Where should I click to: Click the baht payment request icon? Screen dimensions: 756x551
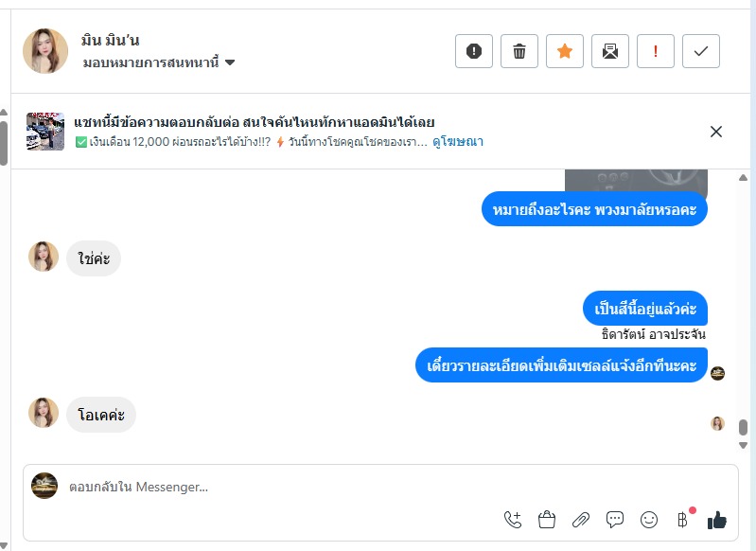pos(682,519)
